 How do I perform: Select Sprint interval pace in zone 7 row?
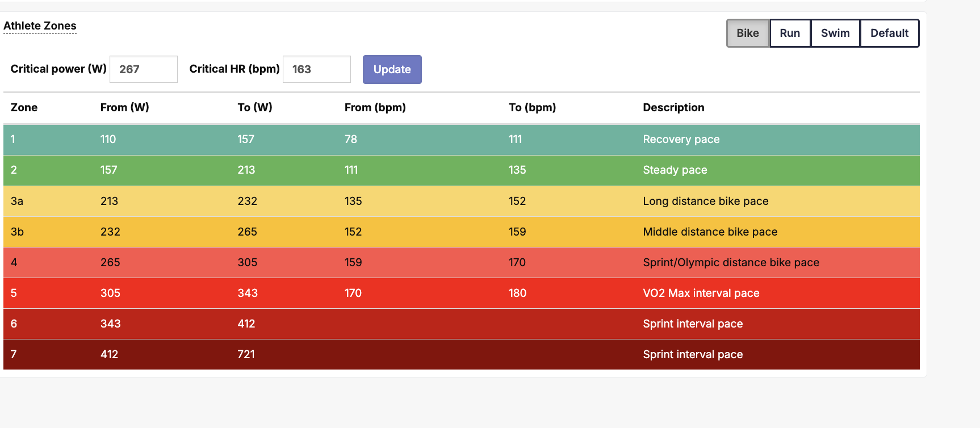coord(693,354)
